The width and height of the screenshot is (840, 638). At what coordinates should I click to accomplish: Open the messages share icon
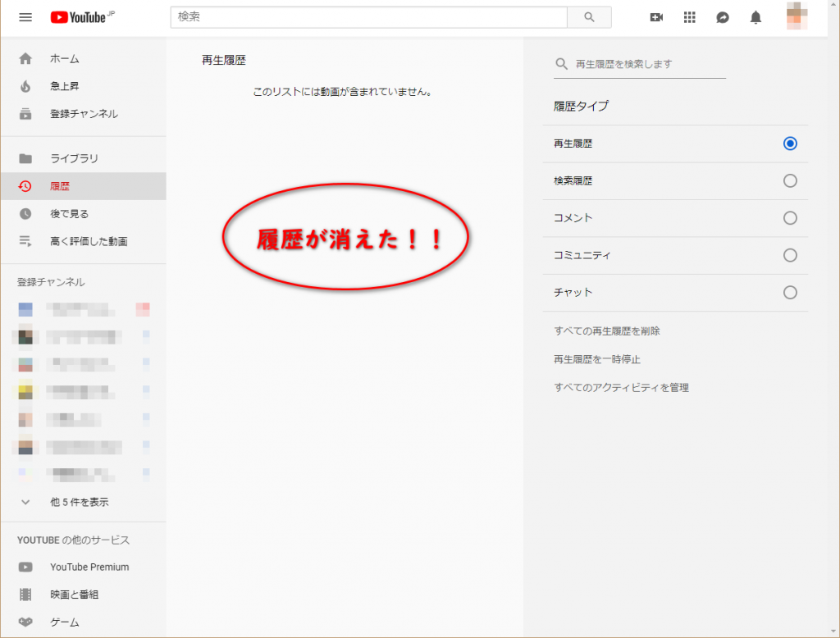coord(723,17)
